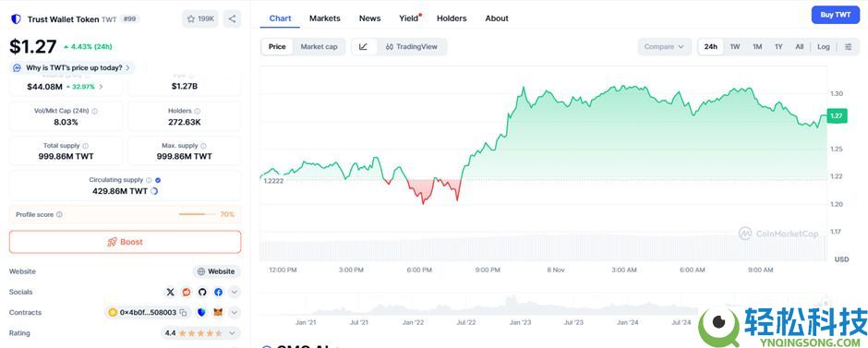Open the About tab
This screenshot has height=348, width=868.
pyautogui.click(x=497, y=18)
